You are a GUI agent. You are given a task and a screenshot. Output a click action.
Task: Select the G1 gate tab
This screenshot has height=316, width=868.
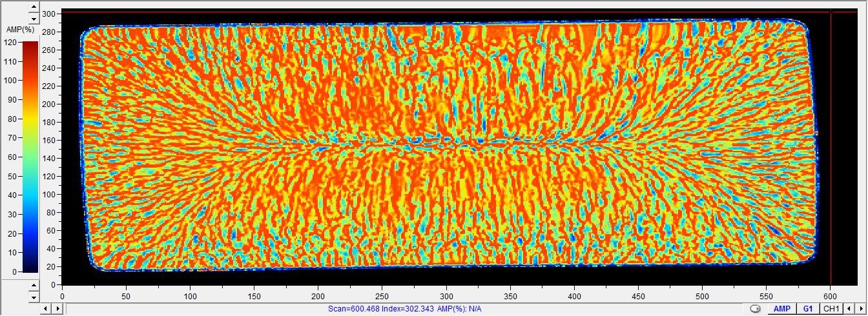[808, 309]
